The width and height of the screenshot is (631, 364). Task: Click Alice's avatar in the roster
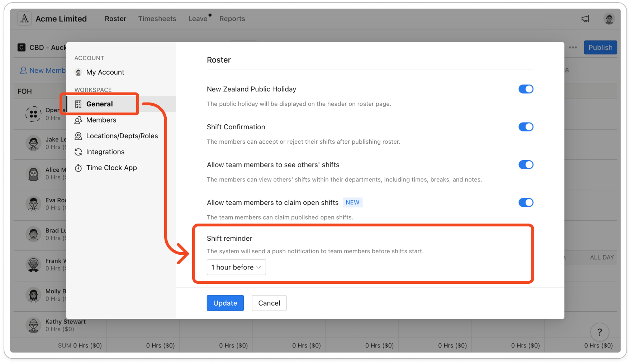[33, 174]
